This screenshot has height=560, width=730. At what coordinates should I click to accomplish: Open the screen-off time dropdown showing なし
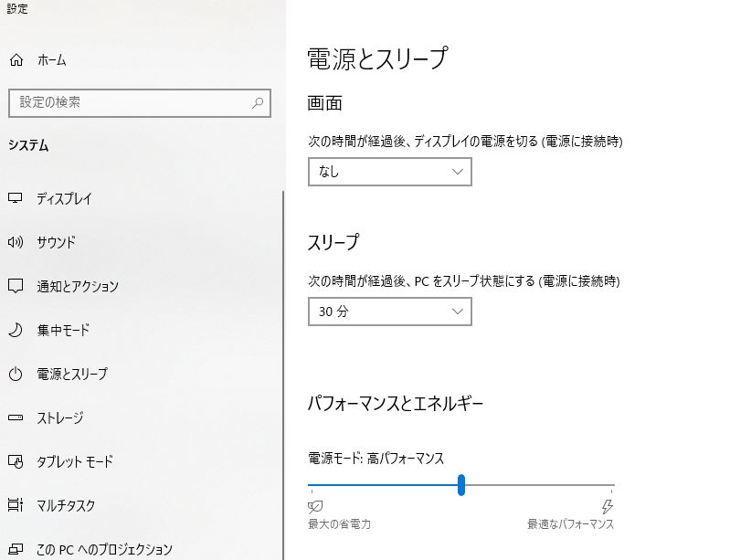pyautogui.click(x=390, y=172)
